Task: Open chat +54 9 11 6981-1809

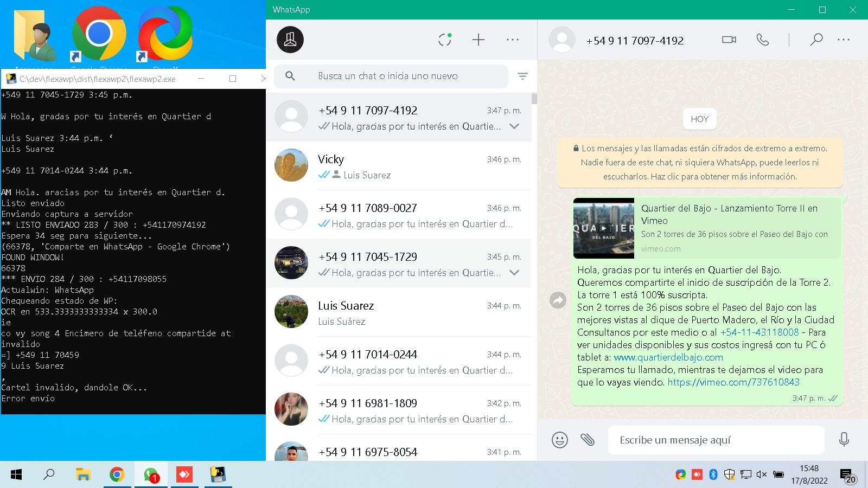Action: point(399,410)
